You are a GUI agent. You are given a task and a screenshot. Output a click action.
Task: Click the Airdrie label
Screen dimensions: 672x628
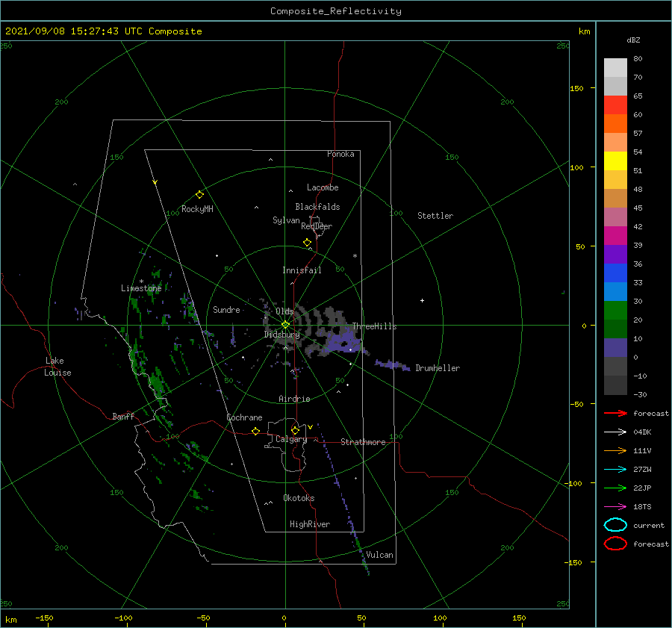pyautogui.click(x=294, y=399)
